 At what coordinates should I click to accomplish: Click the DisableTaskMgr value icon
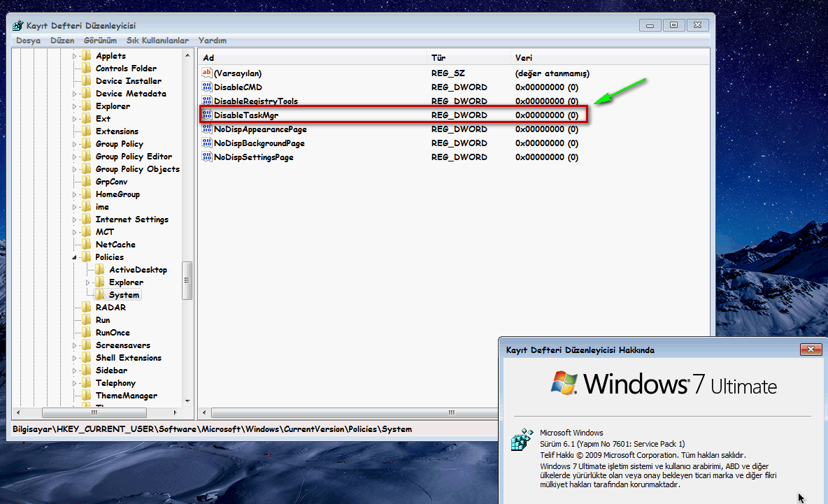click(207, 115)
